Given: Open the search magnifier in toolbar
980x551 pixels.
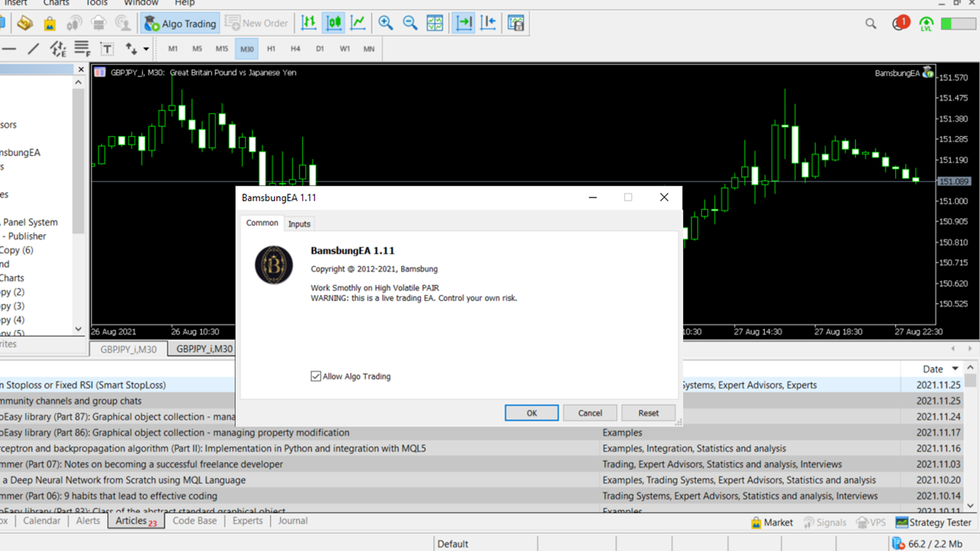Looking at the screenshot, I should click(x=871, y=24).
